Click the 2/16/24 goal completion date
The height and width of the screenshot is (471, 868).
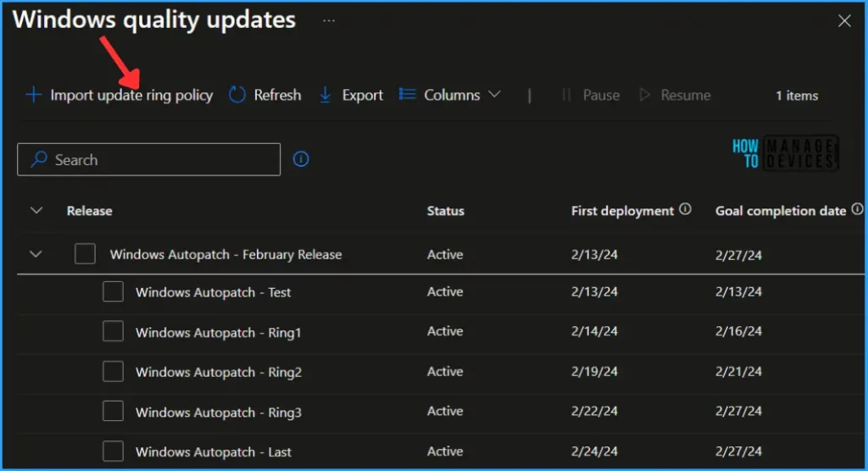click(738, 331)
